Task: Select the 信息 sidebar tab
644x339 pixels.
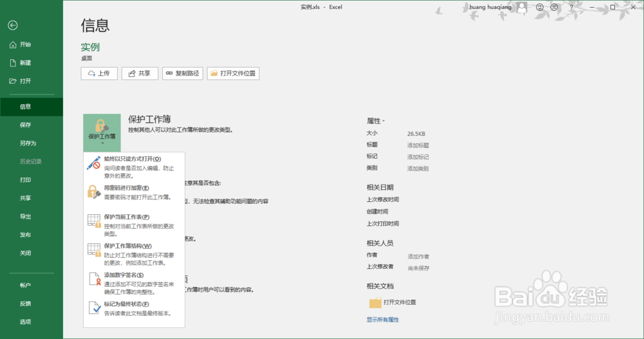Action: click(x=32, y=107)
